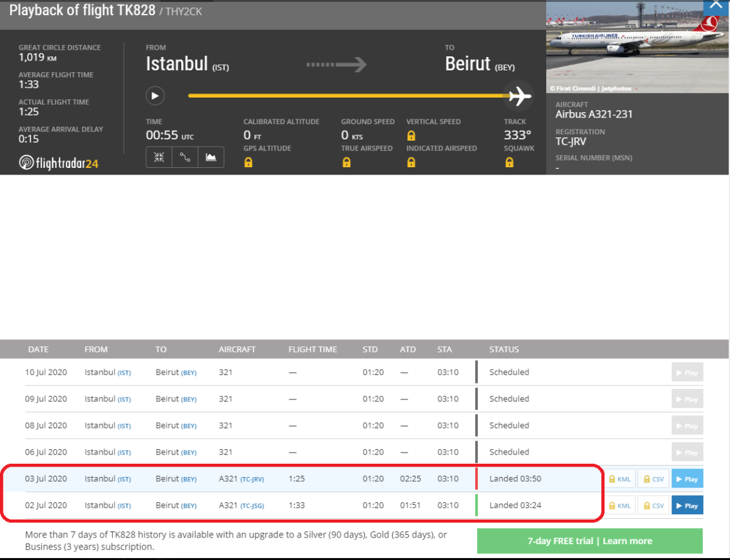The height and width of the screenshot is (560, 730).
Task: Click the 7-day FREE trial Learn more button
Action: click(x=590, y=541)
